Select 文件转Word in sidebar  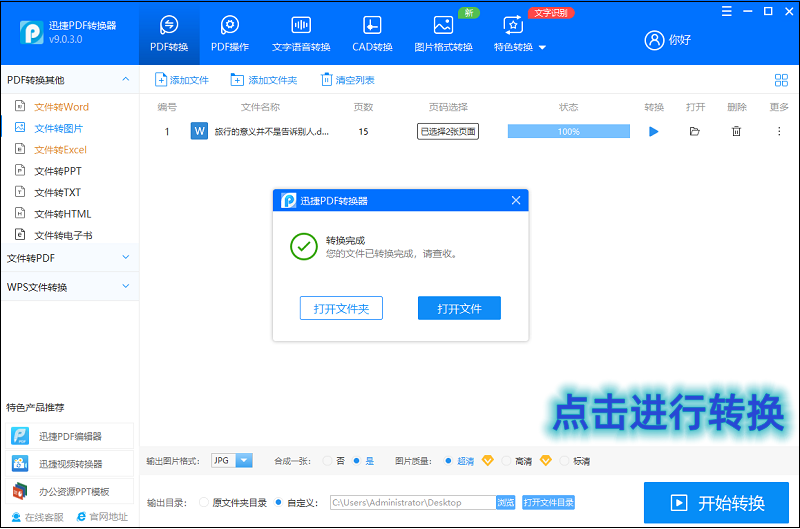click(x=61, y=107)
